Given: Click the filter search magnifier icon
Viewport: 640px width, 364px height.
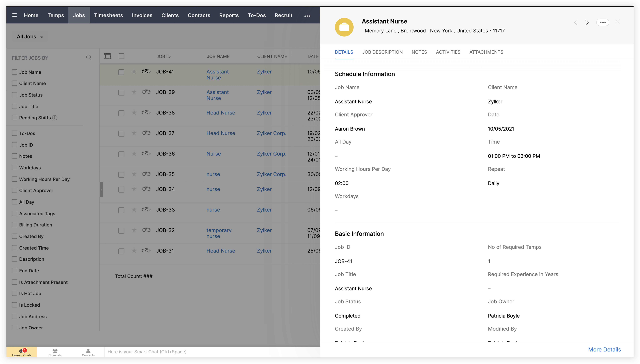Looking at the screenshot, I should (x=89, y=58).
